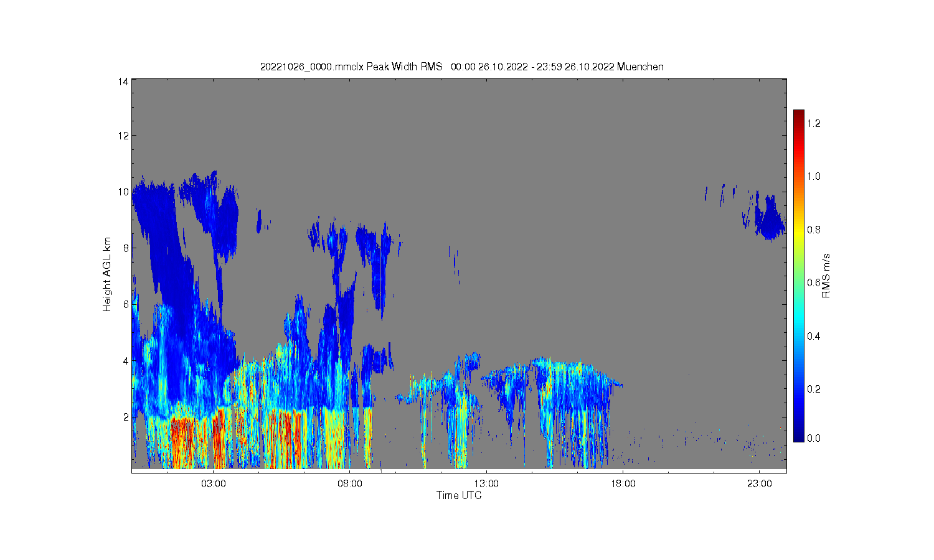Click the height tick label 10
The width and height of the screenshot is (934, 560).
(x=124, y=192)
